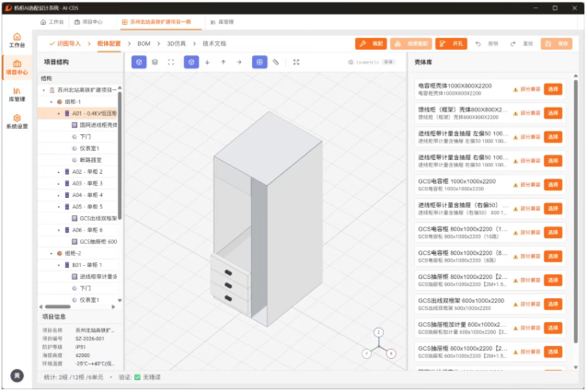Collapse the 苏州北站高铁扩建项目 root node

(44, 90)
